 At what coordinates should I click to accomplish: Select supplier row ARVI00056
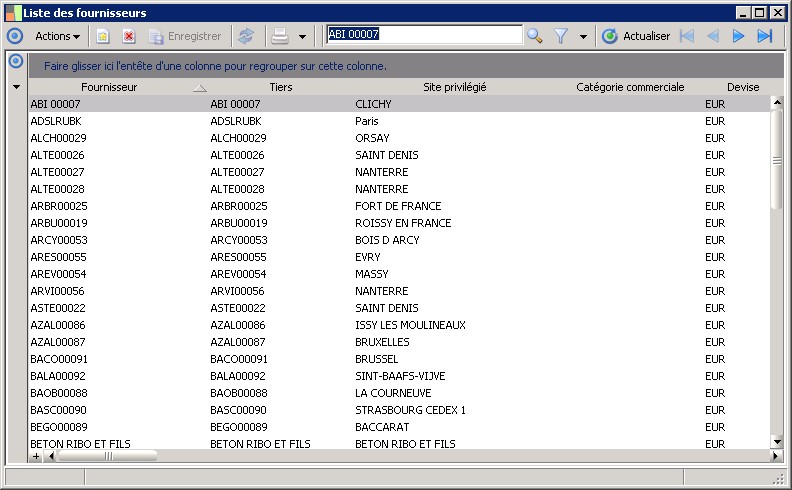click(400, 291)
